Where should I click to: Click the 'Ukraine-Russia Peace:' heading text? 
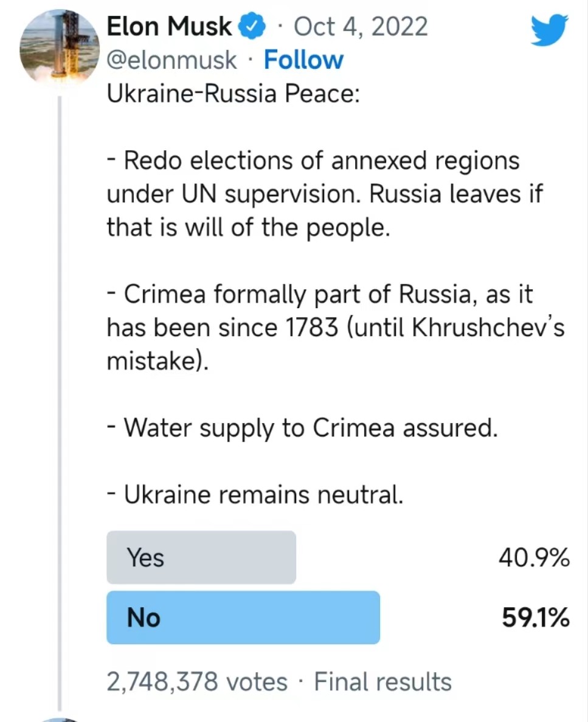(233, 94)
